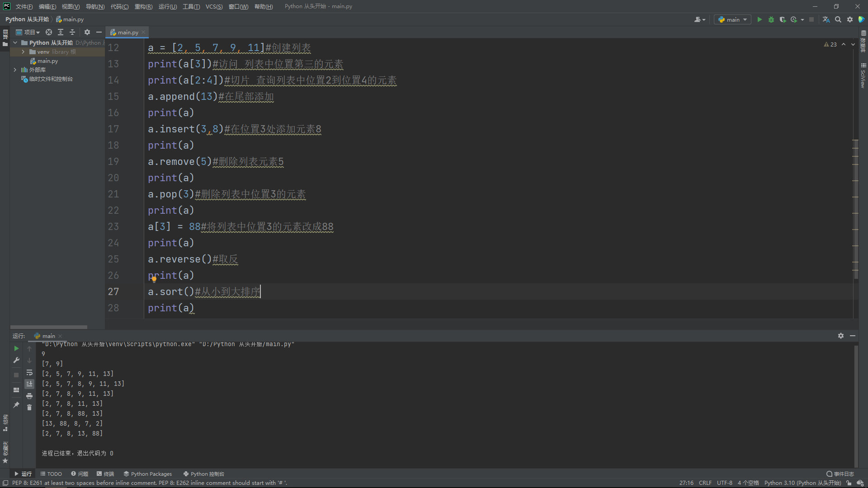Open Search Everywhere magnifier icon
868x488 pixels.
pos(838,19)
